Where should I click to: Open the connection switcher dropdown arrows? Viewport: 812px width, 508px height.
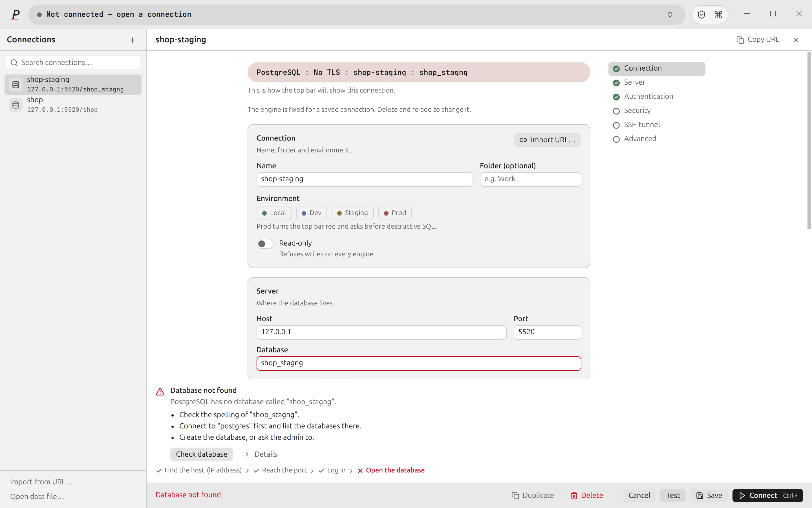coord(670,14)
